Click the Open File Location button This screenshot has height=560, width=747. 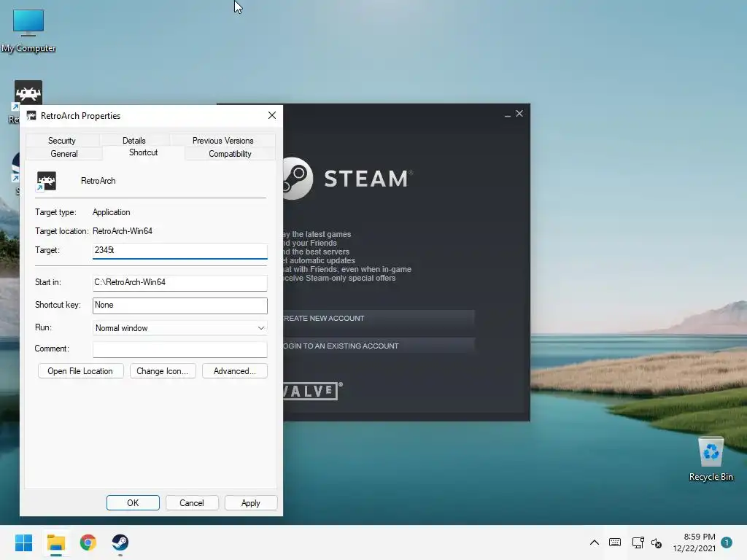[80, 371]
